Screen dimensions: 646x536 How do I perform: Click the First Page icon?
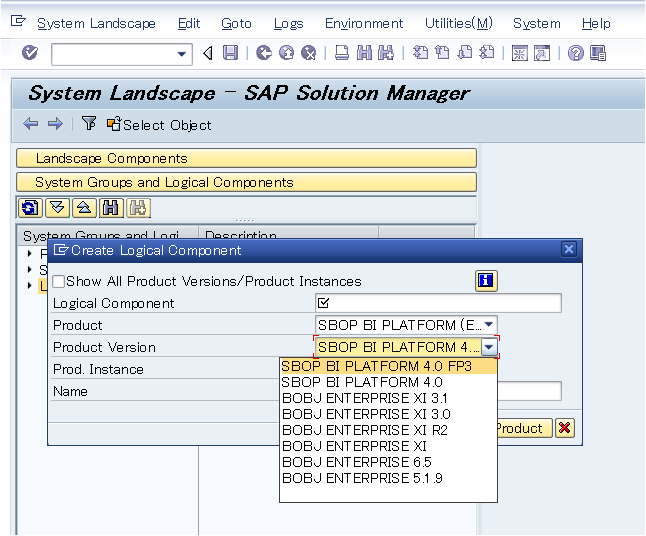(420, 53)
